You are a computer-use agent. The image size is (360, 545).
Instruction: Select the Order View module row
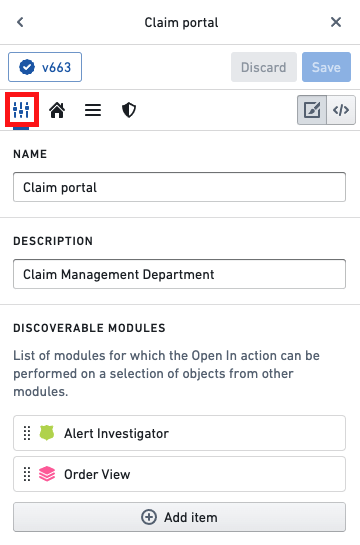point(179,474)
